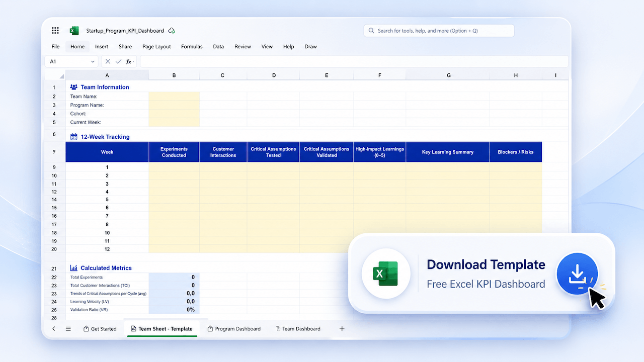Click the fx insert function icon
This screenshot has height=362, width=644.
(x=129, y=61)
